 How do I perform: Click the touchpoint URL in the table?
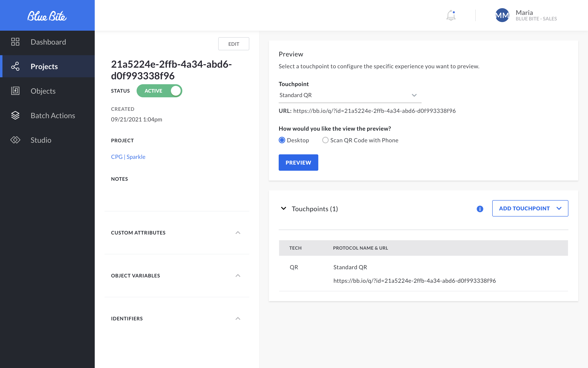pos(414,281)
